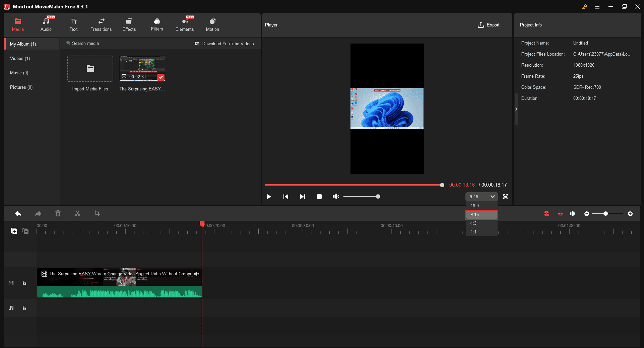Click the Split scissors icon

click(x=78, y=214)
